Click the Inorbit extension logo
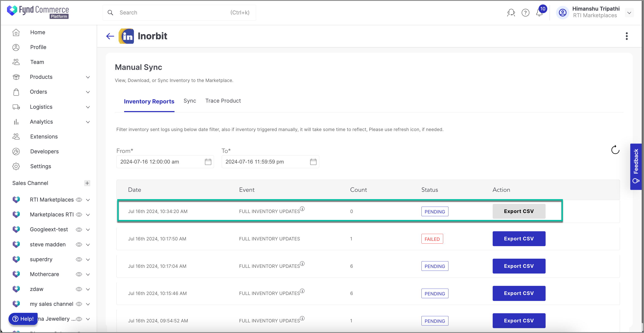Viewport: 644px width, 333px height. 126,36
